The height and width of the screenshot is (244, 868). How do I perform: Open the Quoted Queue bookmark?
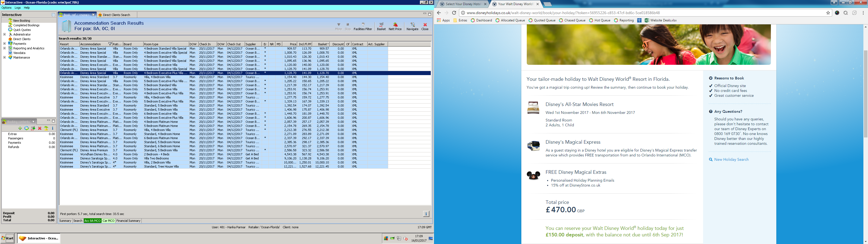(x=542, y=20)
